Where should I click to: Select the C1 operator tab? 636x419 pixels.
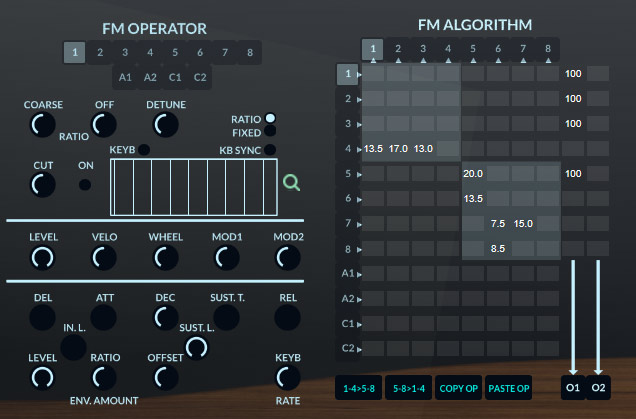175,76
